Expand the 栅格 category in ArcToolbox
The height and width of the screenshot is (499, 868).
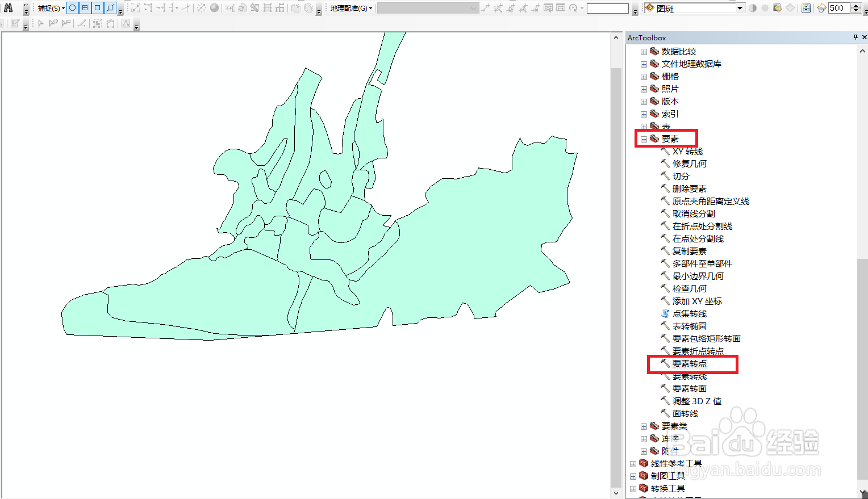(643, 76)
